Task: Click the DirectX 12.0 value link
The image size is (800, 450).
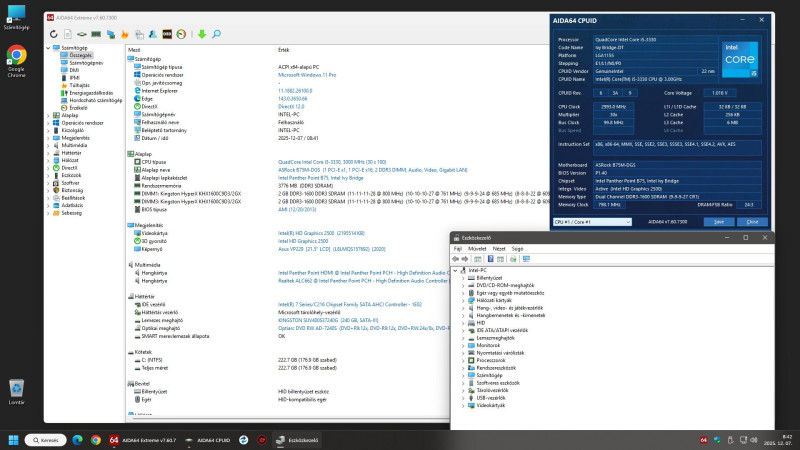Action: 291,107
